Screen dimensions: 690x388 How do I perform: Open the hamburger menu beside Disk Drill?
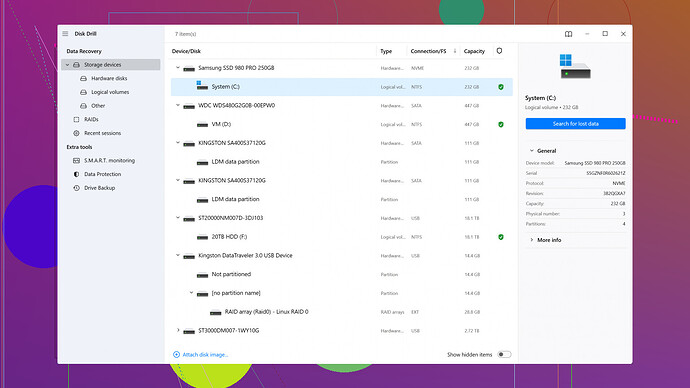click(65, 34)
